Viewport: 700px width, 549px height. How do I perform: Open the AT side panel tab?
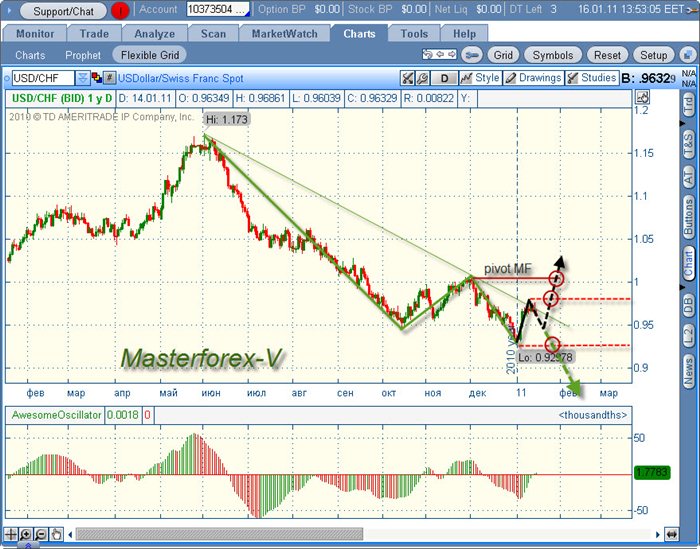pyautogui.click(x=688, y=178)
